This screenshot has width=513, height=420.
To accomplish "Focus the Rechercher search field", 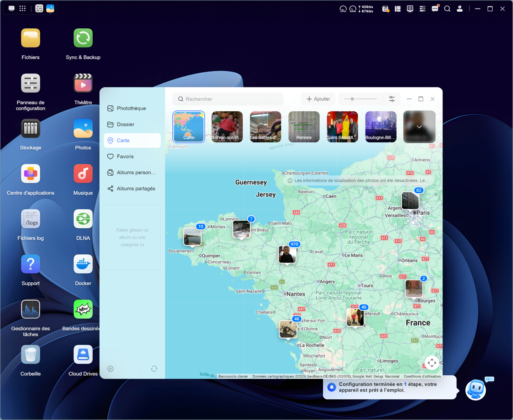I will [228, 99].
